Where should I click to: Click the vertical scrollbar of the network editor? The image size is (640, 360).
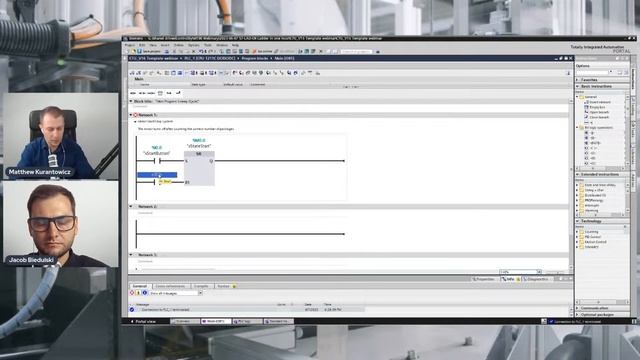571,184
